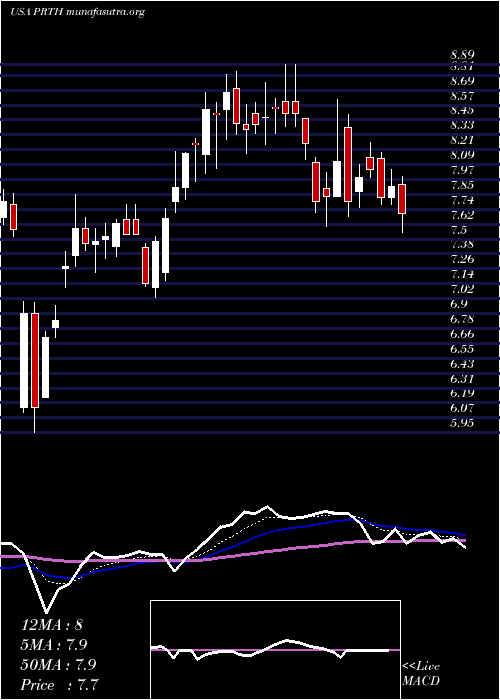Select the 7.38 price level label

(462, 244)
